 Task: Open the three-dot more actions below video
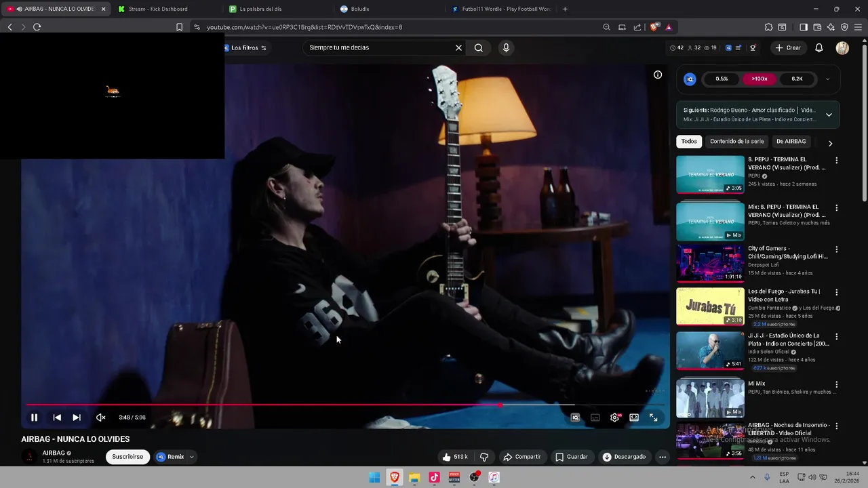[x=663, y=457]
